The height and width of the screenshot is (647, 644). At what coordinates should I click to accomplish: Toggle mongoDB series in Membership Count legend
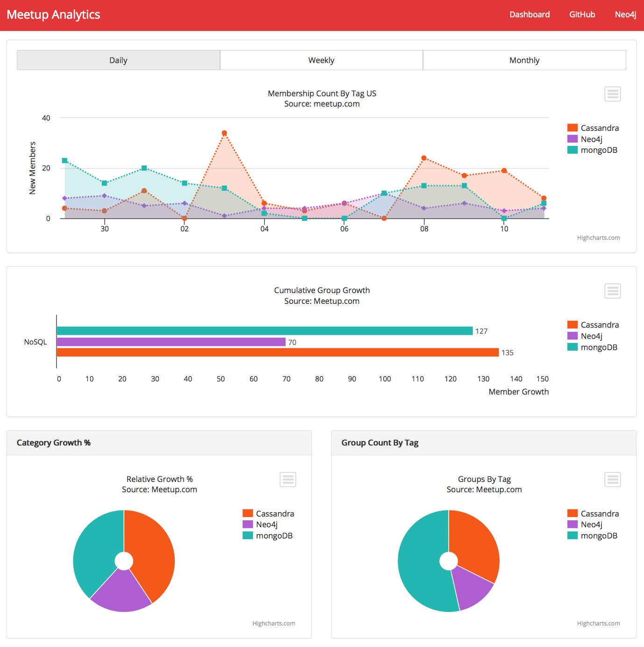click(x=593, y=150)
